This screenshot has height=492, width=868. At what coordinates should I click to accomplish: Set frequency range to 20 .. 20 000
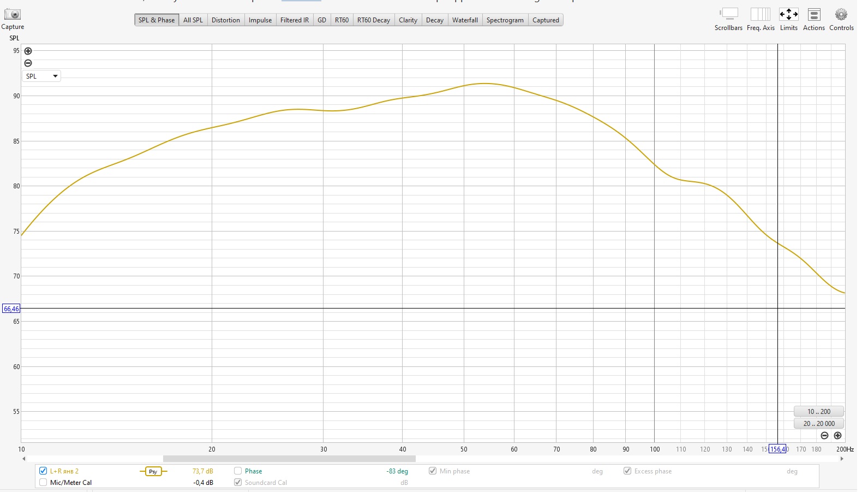[x=819, y=423]
